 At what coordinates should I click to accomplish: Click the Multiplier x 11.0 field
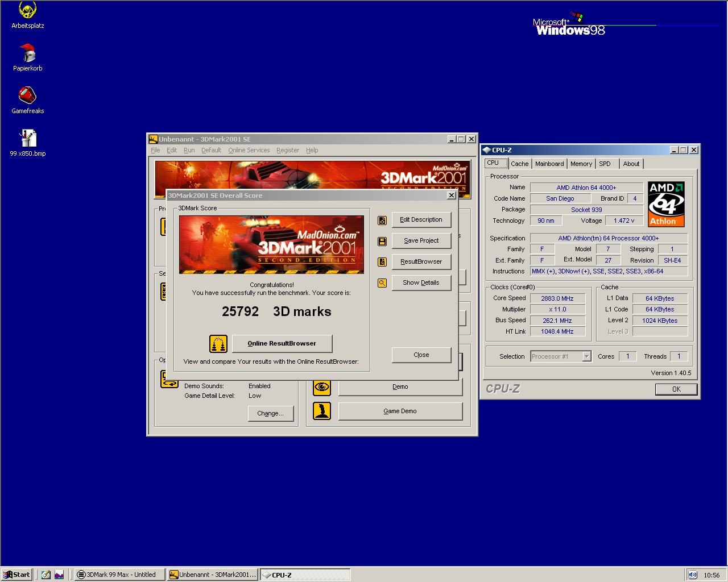(557, 309)
